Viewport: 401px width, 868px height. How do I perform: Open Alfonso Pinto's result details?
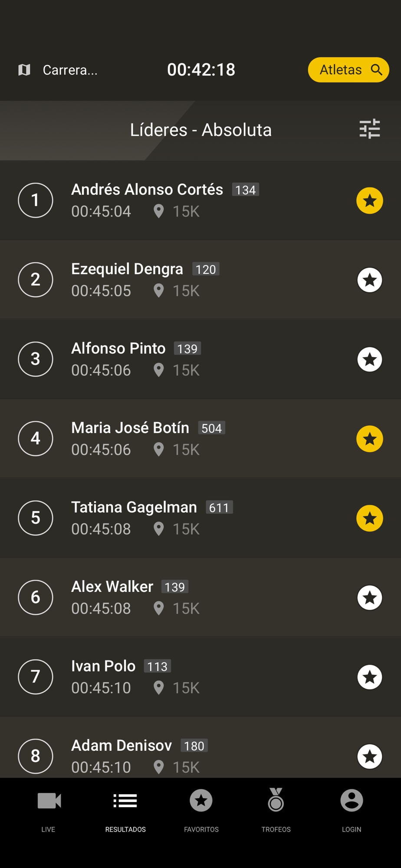(118, 349)
